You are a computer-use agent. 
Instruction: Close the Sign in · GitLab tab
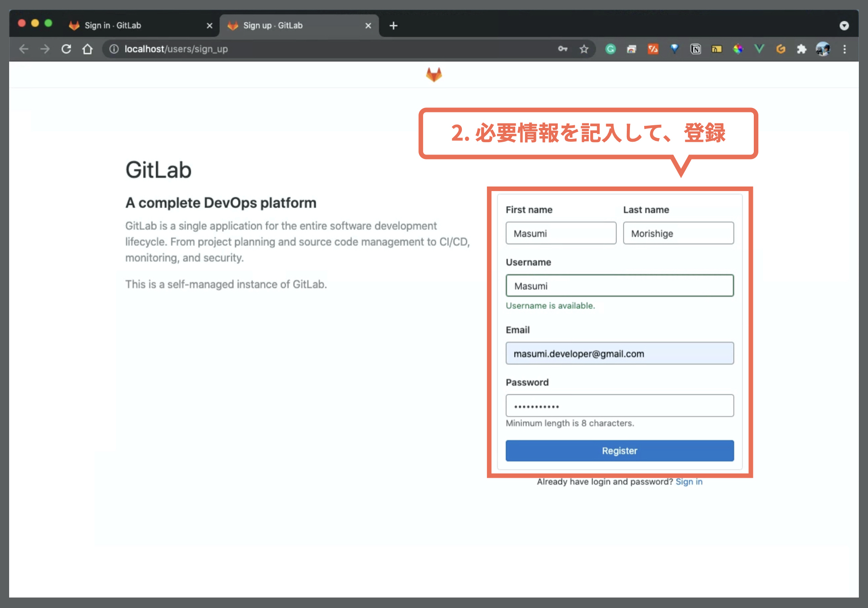point(210,26)
